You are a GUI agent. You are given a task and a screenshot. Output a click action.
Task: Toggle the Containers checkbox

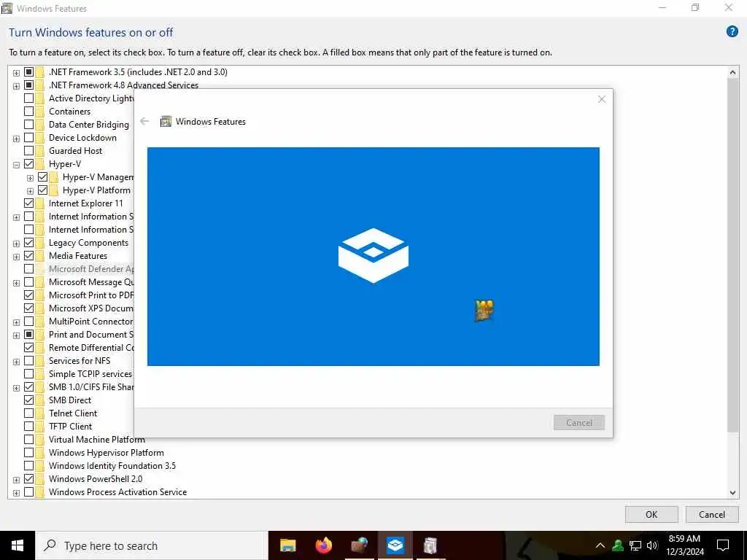pyautogui.click(x=28, y=112)
